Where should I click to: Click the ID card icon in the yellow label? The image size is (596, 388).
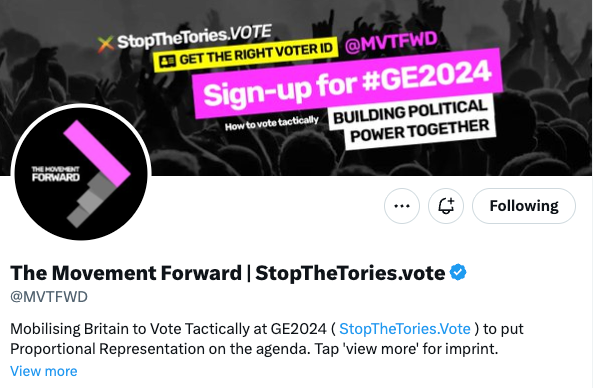click(167, 61)
